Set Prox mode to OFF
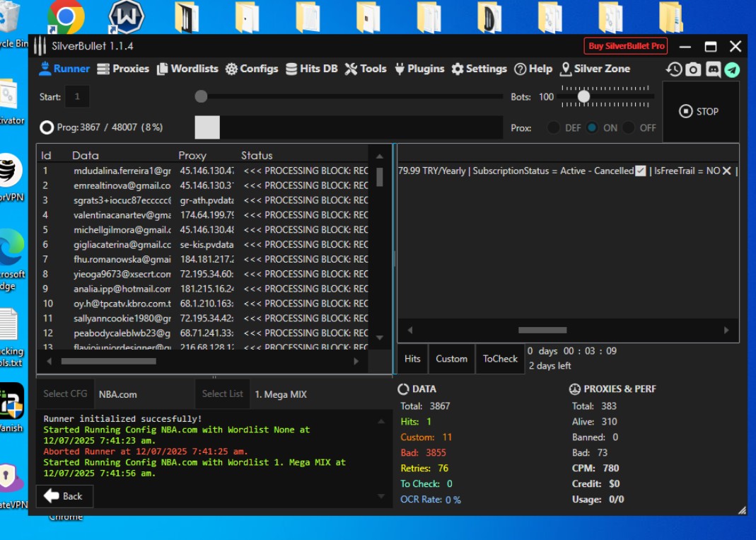756x540 pixels. tap(628, 128)
